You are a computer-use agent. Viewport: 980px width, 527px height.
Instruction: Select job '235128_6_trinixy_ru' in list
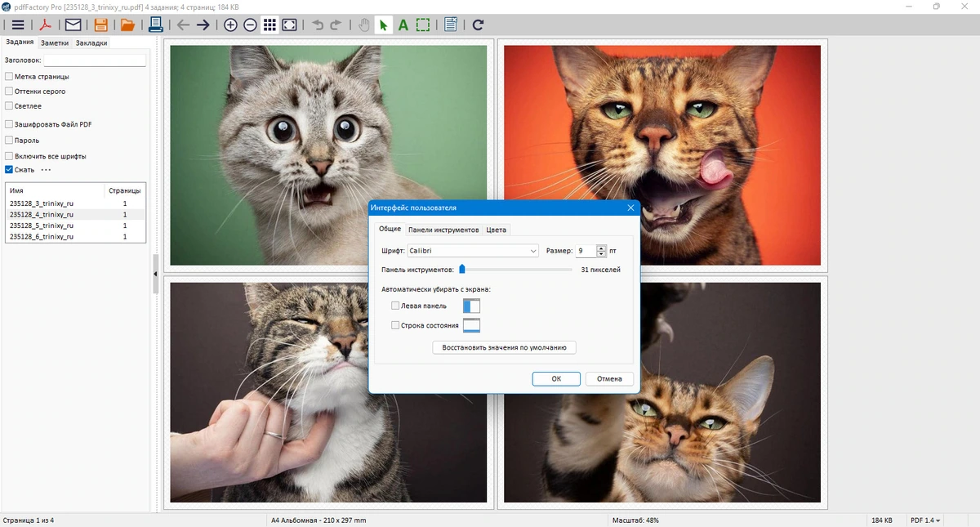pyautogui.click(x=76, y=236)
